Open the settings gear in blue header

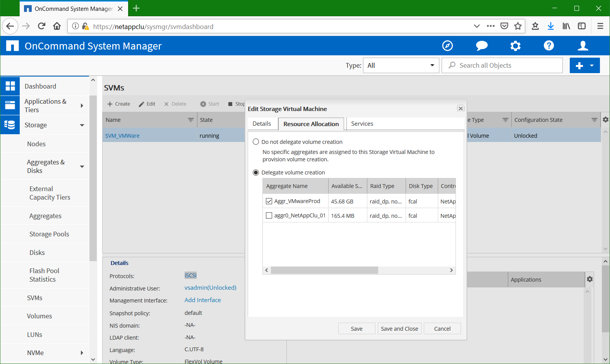point(515,46)
